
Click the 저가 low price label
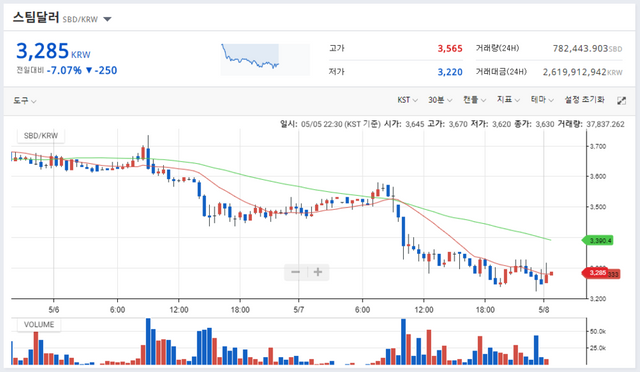pyautogui.click(x=337, y=72)
